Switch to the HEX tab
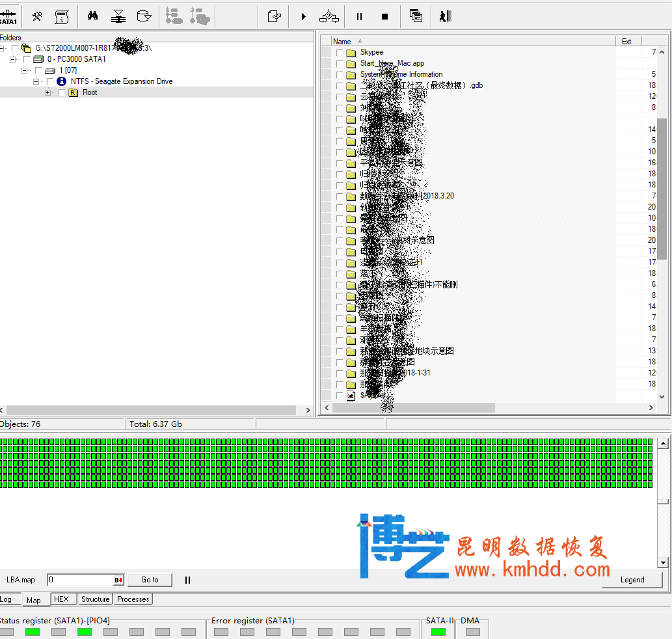672x639 pixels. click(61, 599)
